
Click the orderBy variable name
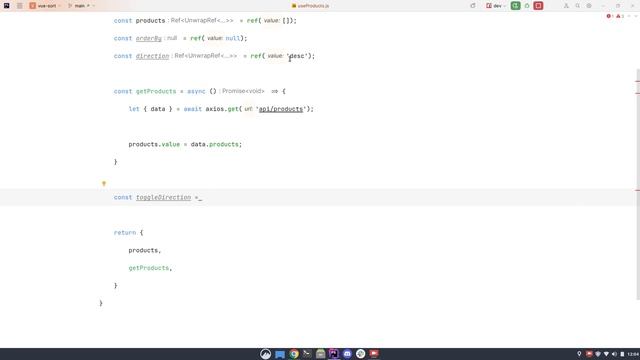(149, 38)
